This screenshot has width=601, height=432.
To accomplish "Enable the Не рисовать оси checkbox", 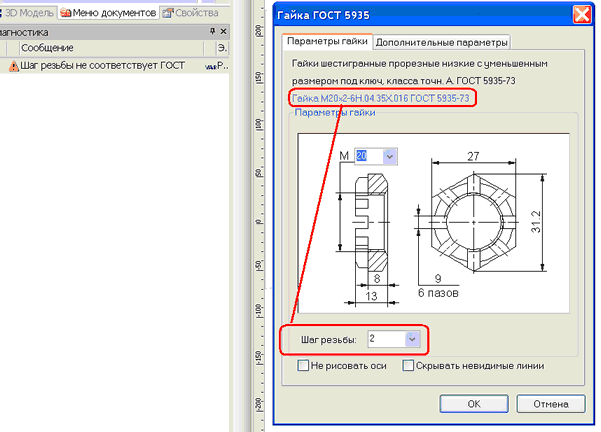I will 304,366.
